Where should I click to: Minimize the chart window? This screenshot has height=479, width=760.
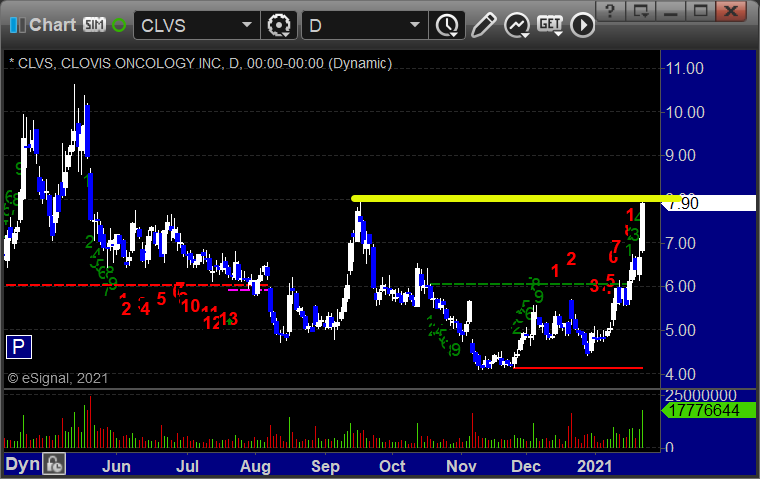[671, 11]
